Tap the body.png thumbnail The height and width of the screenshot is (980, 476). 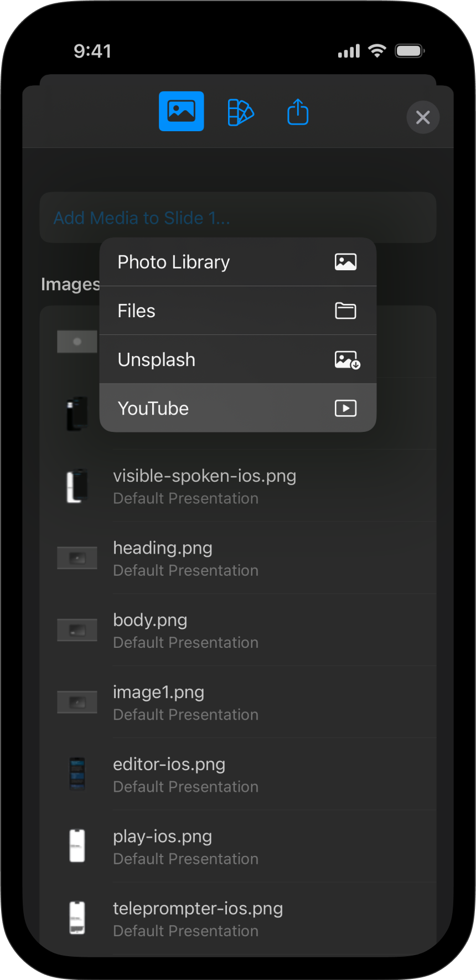pyautogui.click(x=77, y=630)
